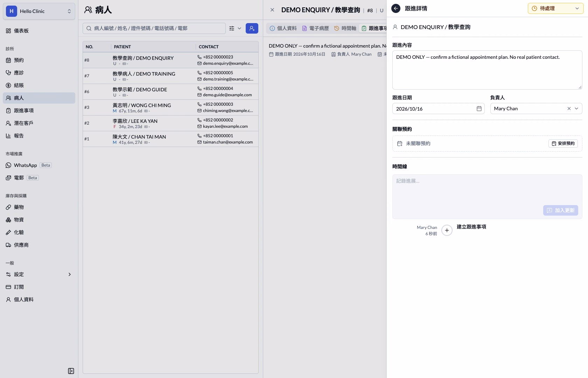588x378 pixels.
Task: Click email taiman.chan@example.com
Action: point(228,142)
